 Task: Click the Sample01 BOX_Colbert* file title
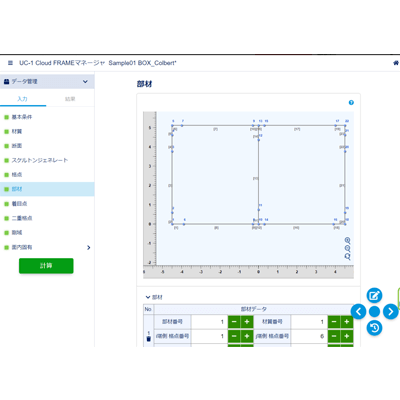click(142, 63)
